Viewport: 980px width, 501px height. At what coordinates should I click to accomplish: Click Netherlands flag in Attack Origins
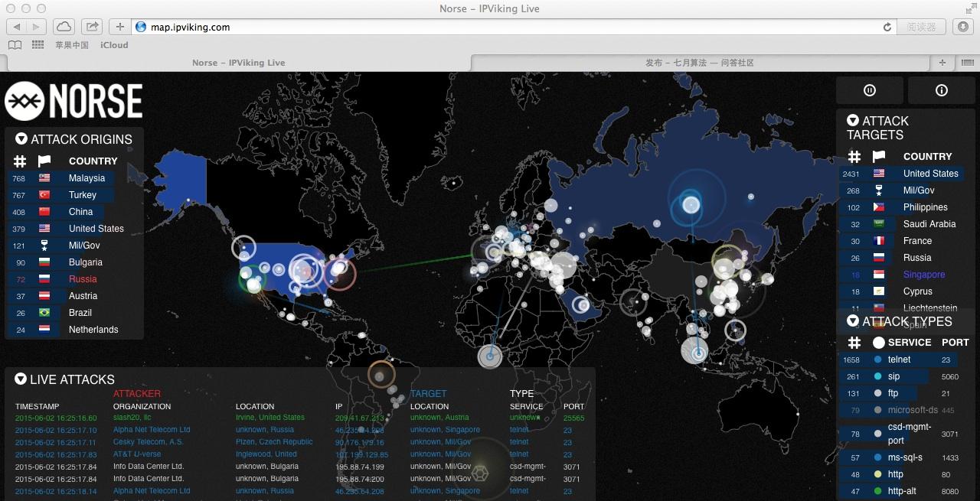pyautogui.click(x=44, y=330)
